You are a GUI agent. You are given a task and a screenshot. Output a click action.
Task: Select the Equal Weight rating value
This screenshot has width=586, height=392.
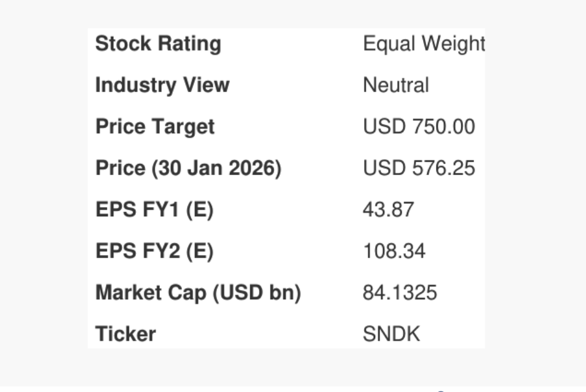(424, 44)
